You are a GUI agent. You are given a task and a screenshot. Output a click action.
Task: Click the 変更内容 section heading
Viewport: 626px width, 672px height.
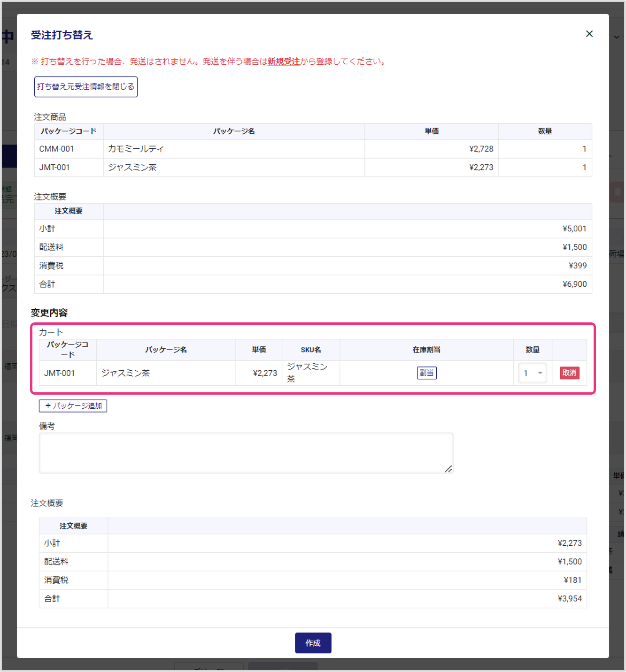tap(49, 313)
